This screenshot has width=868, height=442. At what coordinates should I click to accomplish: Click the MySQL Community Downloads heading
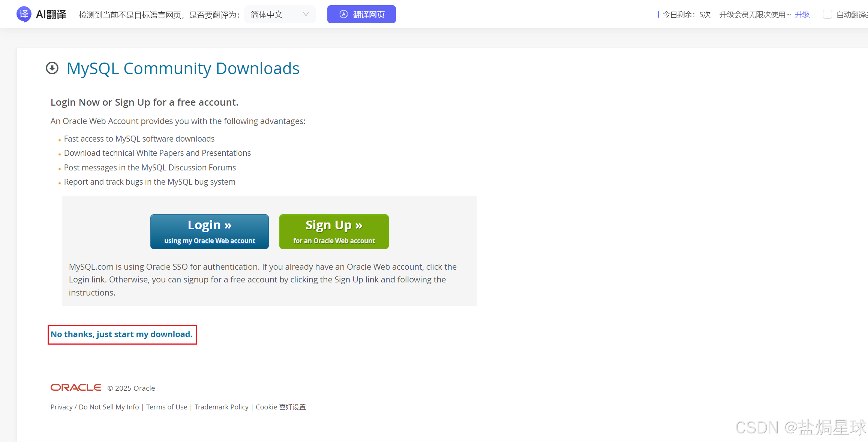click(x=183, y=69)
